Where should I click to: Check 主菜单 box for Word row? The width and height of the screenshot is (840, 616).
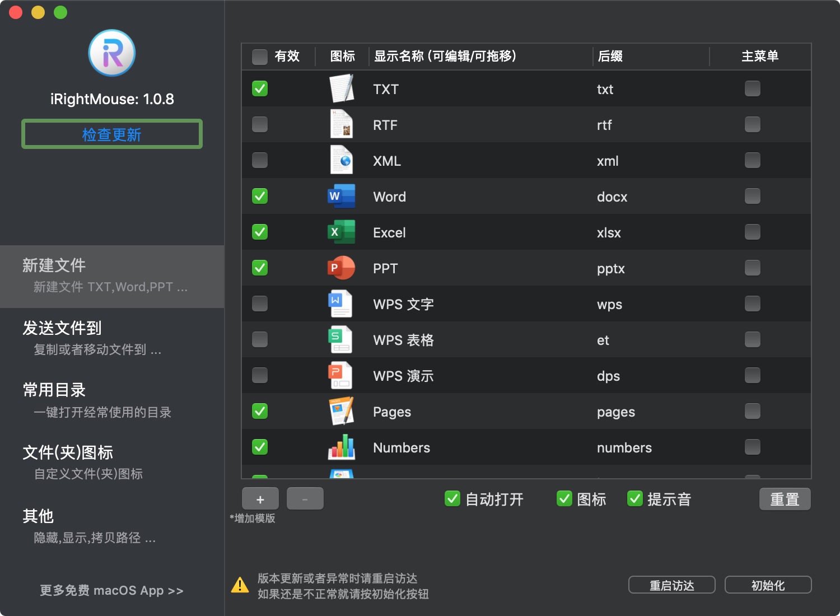pos(753,196)
